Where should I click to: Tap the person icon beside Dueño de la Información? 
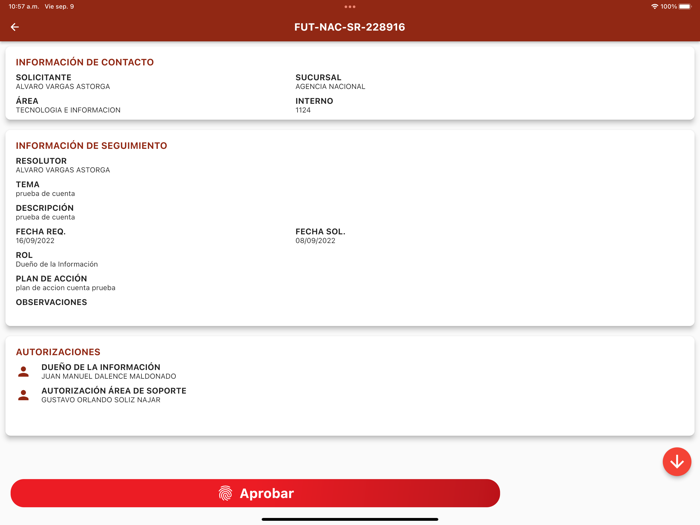[x=24, y=371]
